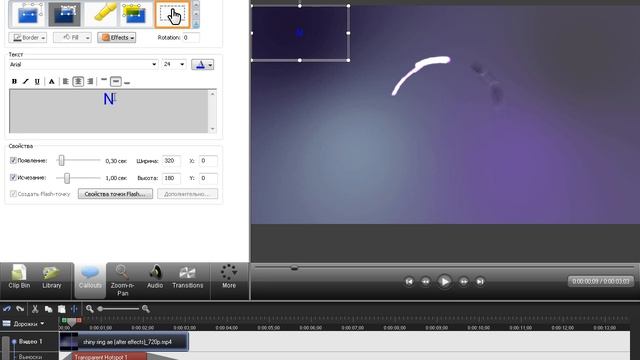The image size is (640, 360).
Task: Click the Y position field
Action: point(208,178)
